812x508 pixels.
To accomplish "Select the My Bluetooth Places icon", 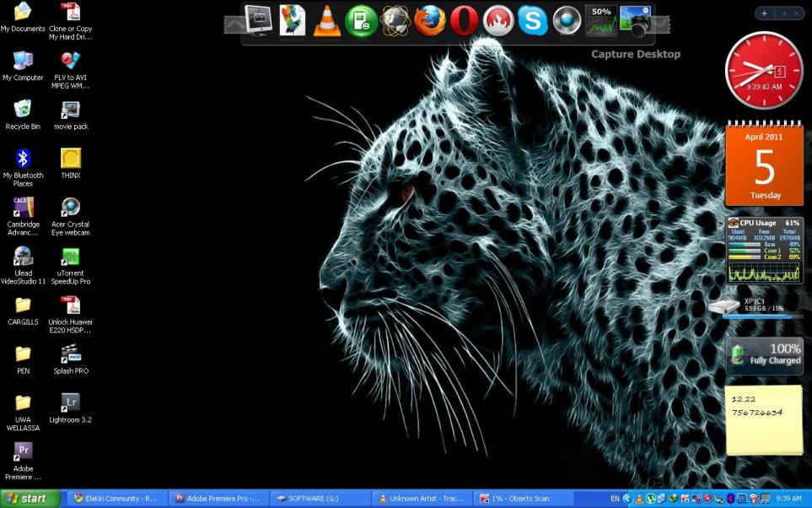I will (23, 167).
